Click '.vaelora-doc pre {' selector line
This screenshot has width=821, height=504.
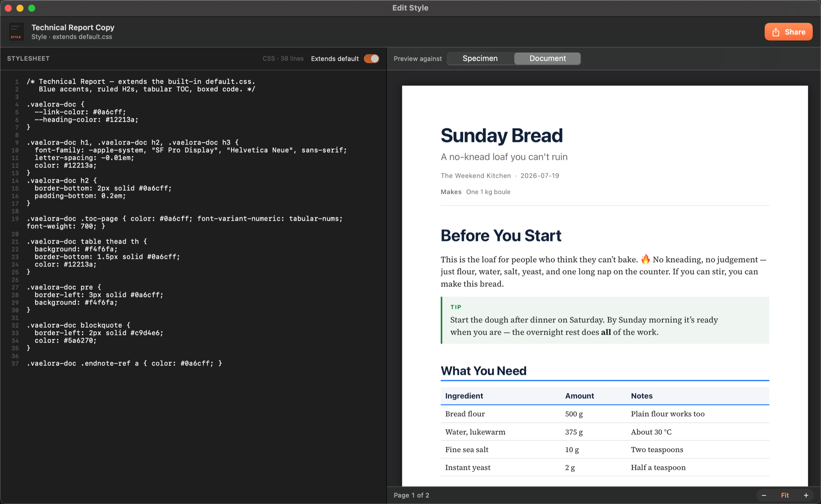tap(64, 287)
